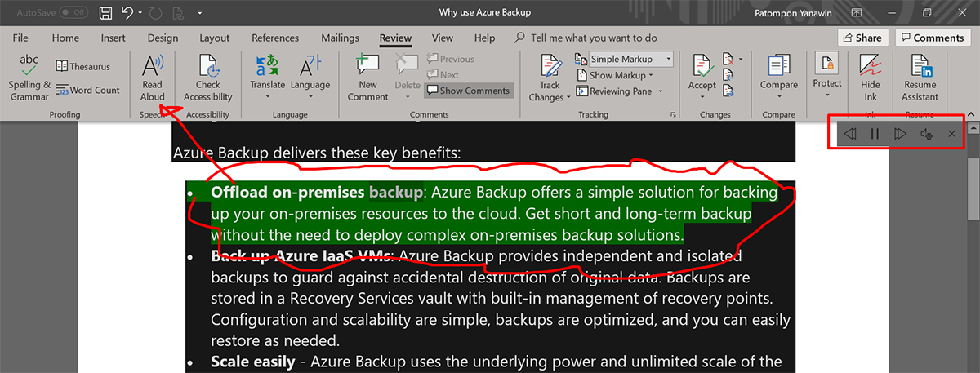Open the Mailings tab
980x373 pixels.
tap(340, 38)
